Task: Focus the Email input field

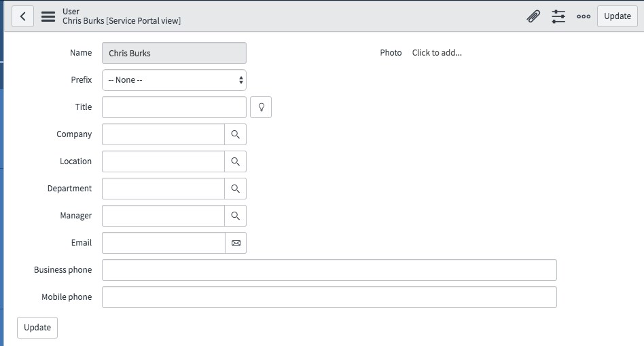Action: coord(164,243)
